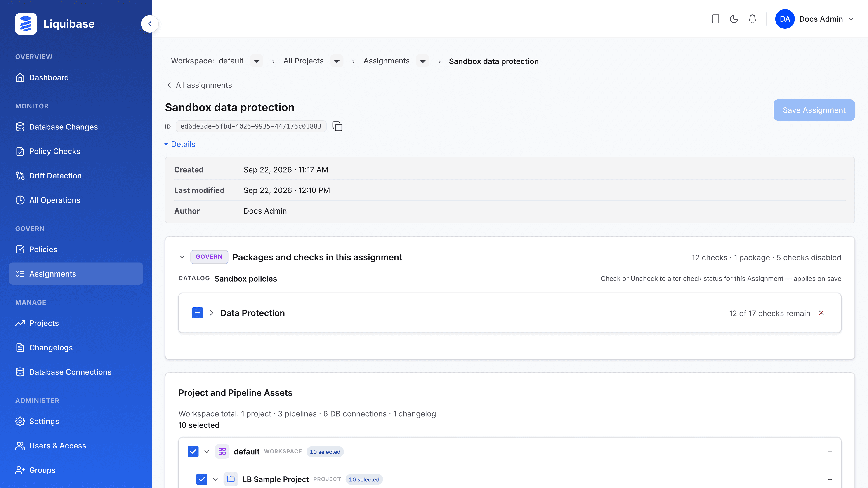Click the 'Workspace total' summary line
Viewport: 868px width, 488px height.
[307, 414]
